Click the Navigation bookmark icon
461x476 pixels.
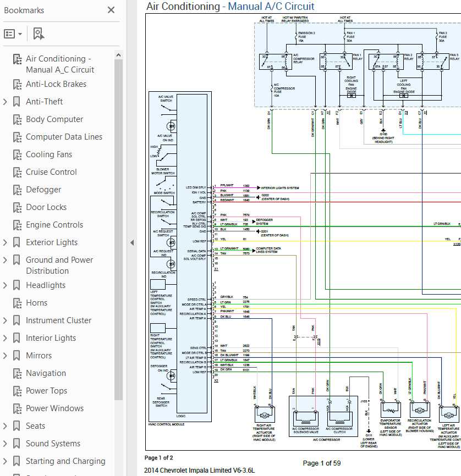tap(17, 373)
